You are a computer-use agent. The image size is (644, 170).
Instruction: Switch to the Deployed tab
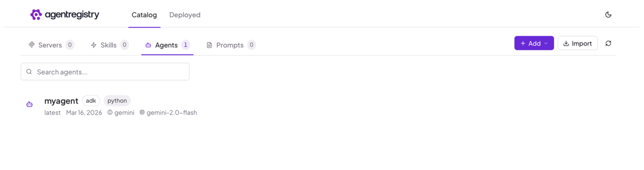185,15
